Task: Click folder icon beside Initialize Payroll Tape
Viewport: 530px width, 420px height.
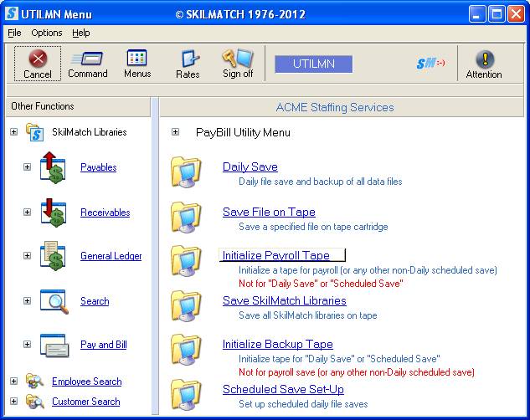Action: pyautogui.click(x=186, y=261)
